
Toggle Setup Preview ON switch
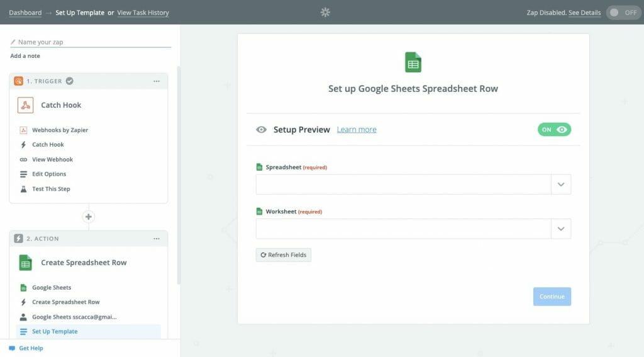pos(554,130)
